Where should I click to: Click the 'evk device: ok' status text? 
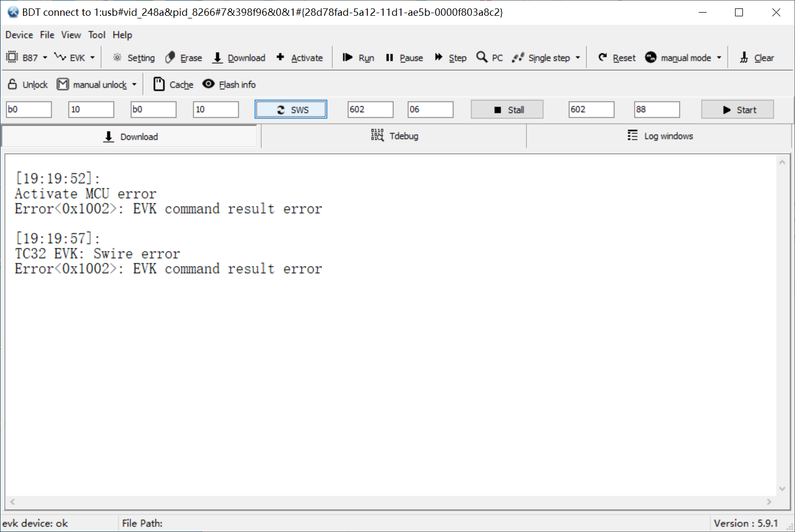point(35,523)
